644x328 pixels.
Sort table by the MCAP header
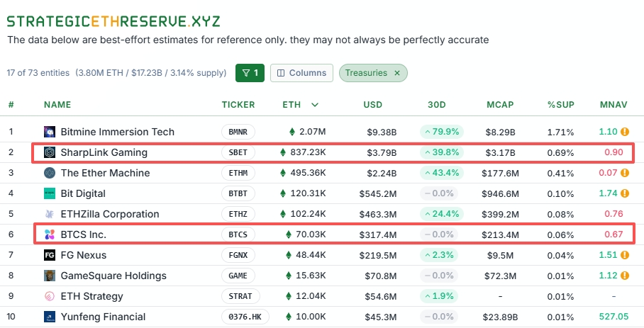click(499, 105)
